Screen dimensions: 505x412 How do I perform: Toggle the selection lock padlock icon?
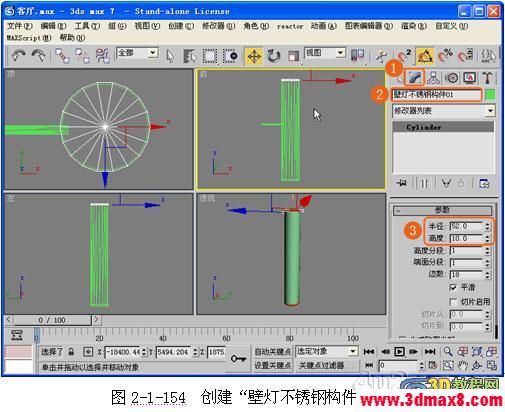[71, 352]
